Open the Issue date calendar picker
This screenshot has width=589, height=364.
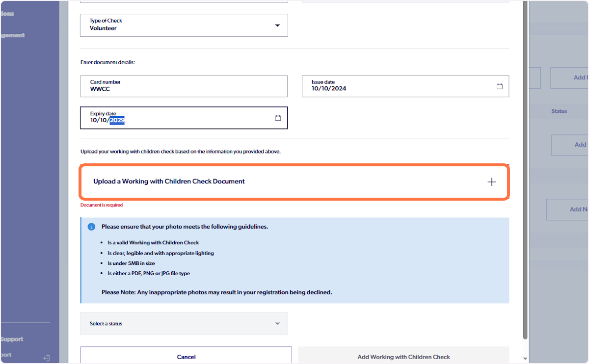500,86
